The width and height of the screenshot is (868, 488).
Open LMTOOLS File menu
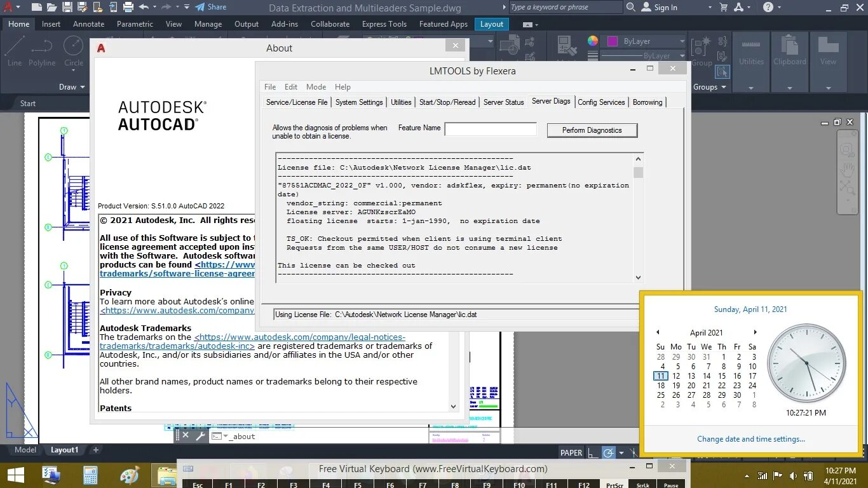tap(270, 87)
